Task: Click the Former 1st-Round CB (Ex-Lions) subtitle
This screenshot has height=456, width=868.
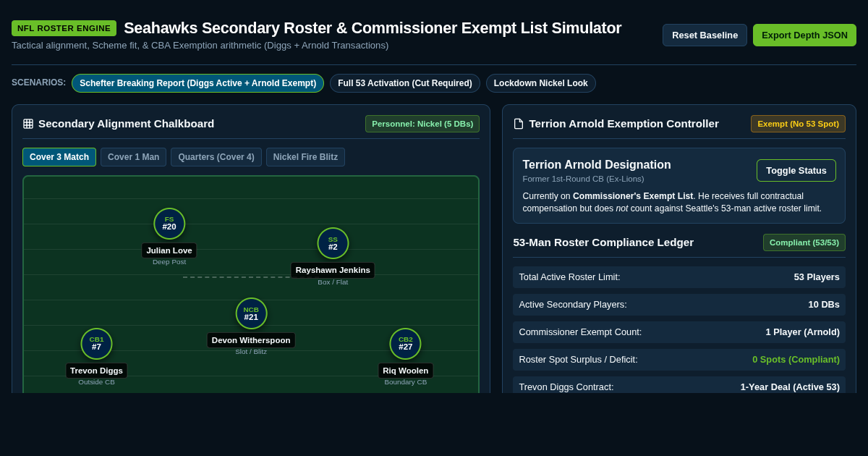Action: tap(583, 179)
